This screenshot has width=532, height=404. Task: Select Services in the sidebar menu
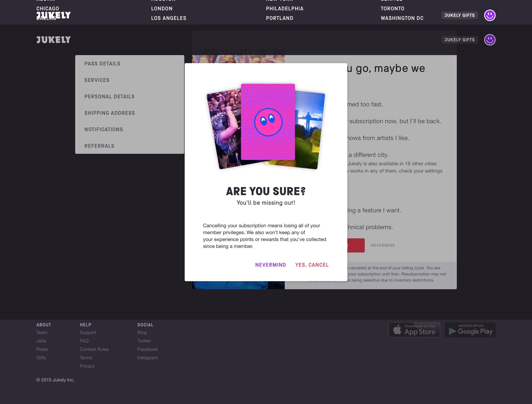(x=97, y=80)
